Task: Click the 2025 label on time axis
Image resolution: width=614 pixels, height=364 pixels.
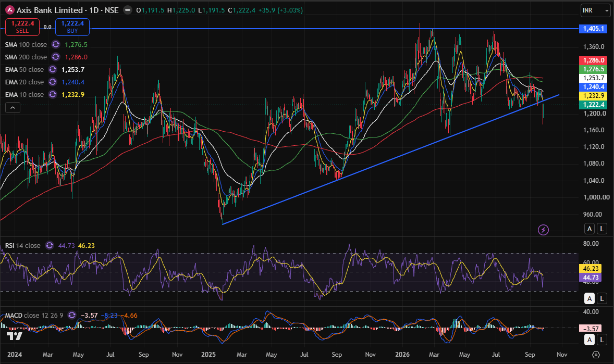Action: pyautogui.click(x=208, y=355)
